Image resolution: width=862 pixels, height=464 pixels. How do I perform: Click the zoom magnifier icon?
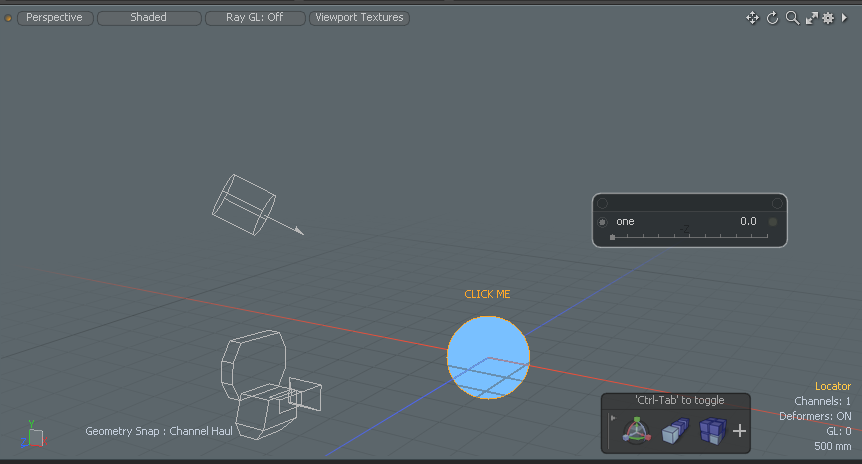(791, 18)
